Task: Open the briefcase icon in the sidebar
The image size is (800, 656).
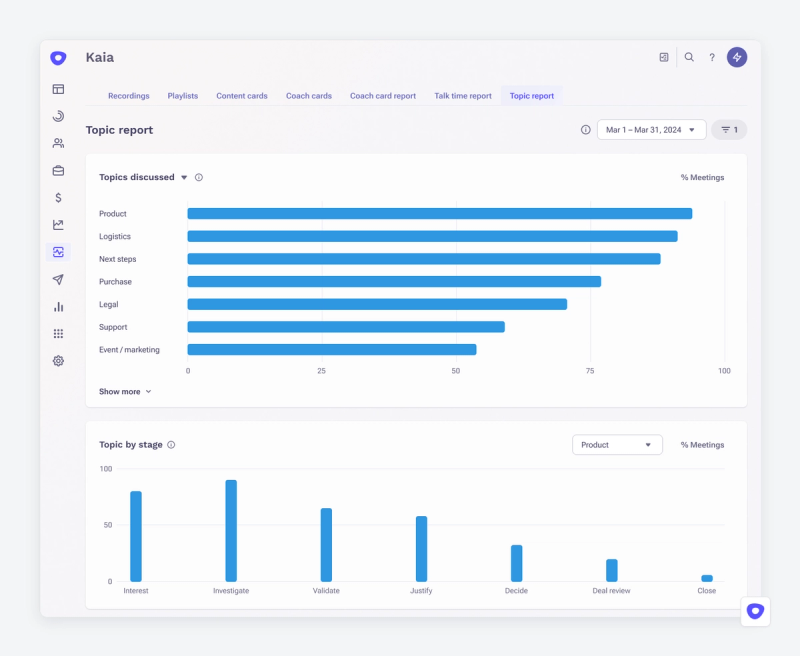Action: click(58, 170)
